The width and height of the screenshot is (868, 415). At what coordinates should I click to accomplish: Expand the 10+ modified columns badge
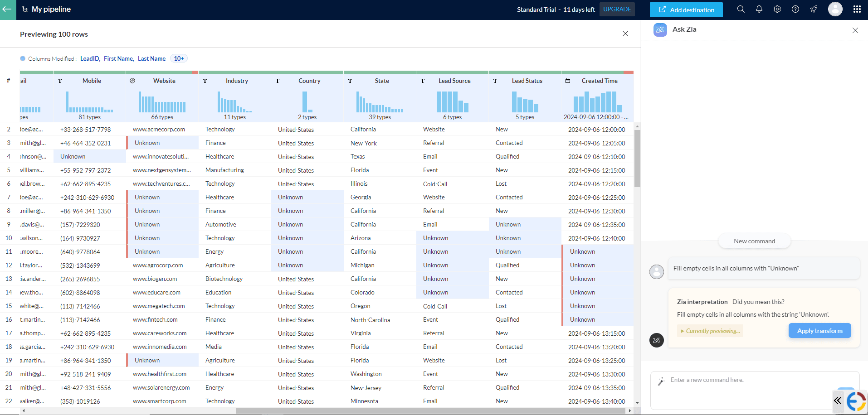coord(179,58)
